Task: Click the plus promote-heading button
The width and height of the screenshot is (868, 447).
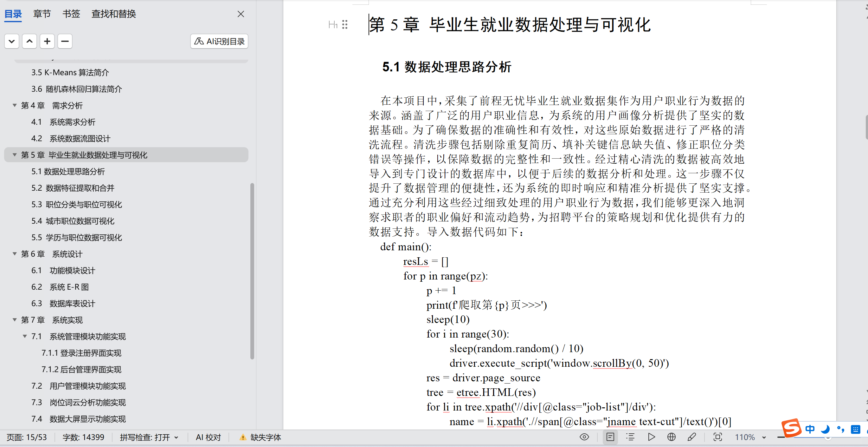Action: coord(47,41)
